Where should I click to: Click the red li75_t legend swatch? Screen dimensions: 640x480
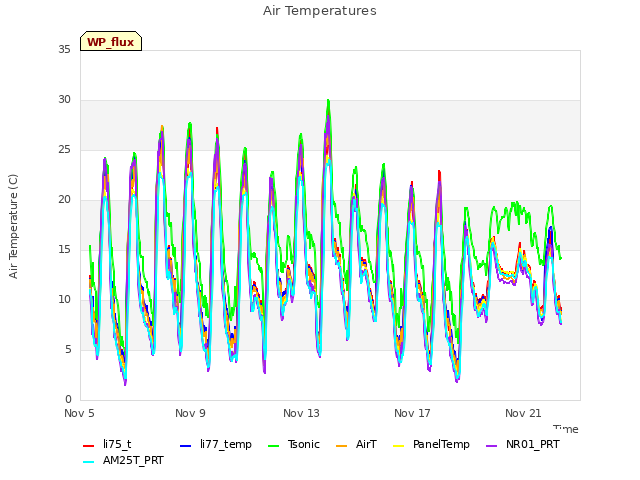pos(89,446)
